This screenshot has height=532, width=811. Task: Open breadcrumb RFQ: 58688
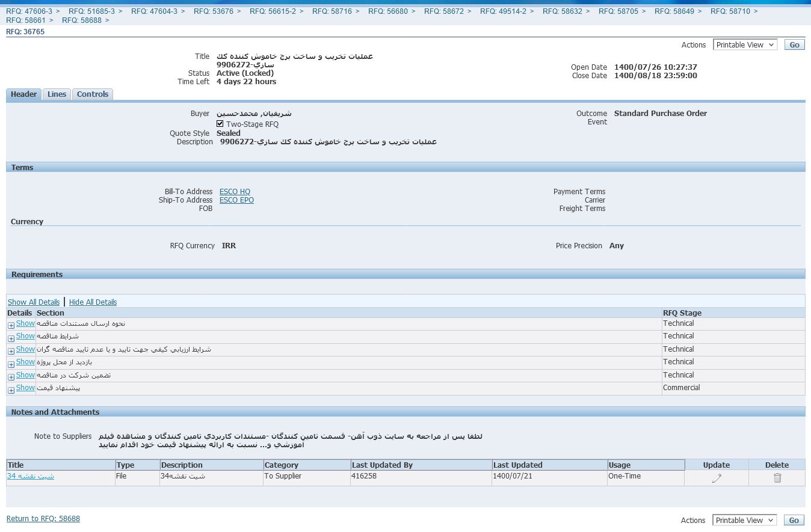pos(82,20)
